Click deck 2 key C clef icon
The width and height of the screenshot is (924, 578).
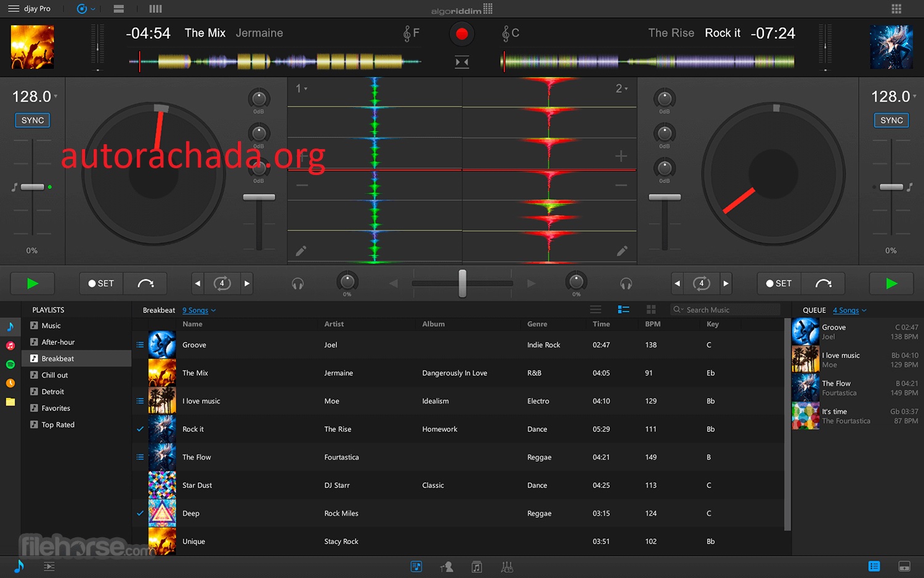(506, 33)
